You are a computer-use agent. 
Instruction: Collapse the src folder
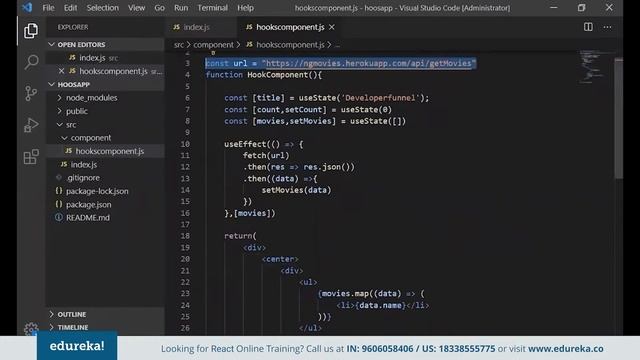click(x=60, y=124)
